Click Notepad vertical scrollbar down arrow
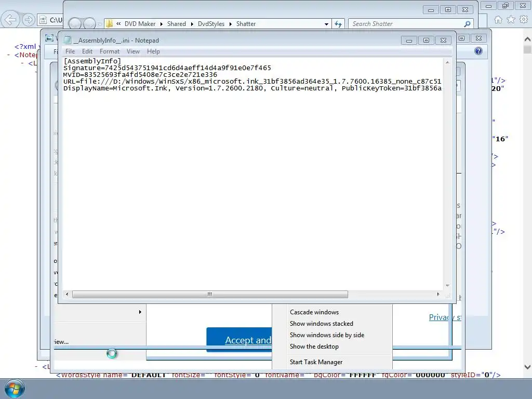Image resolution: width=532 pixels, height=399 pixels. (447, 286)
